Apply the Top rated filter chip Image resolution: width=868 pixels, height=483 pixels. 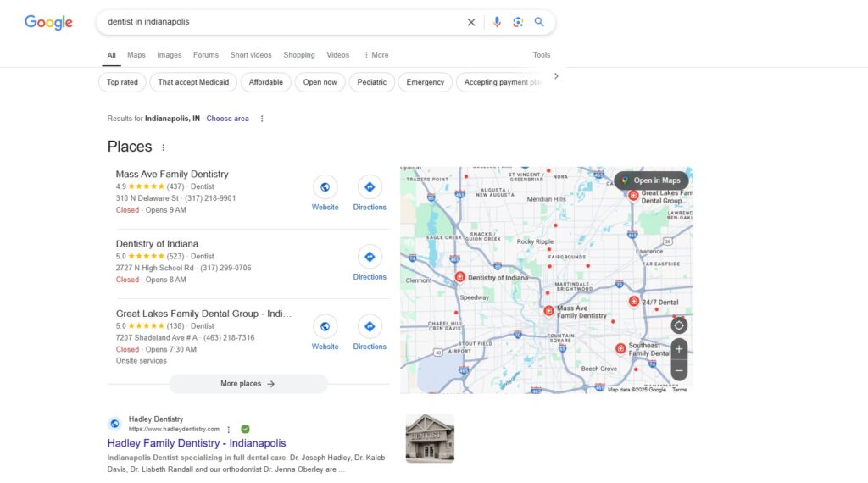(122, 82)
